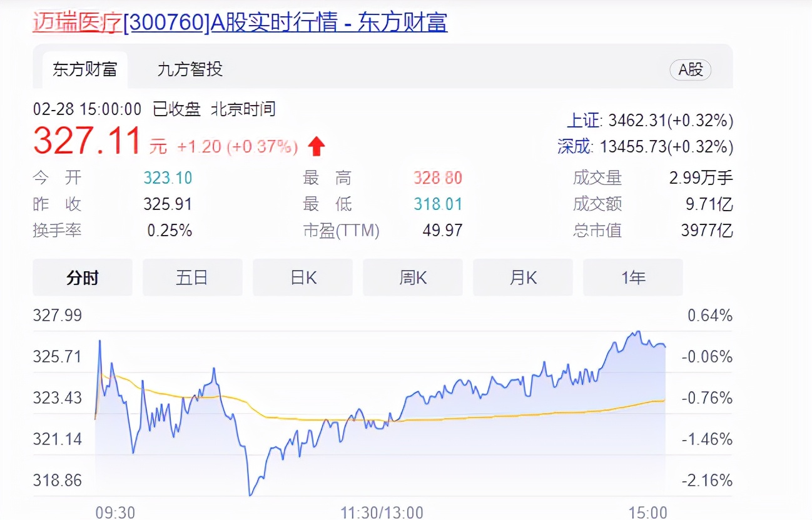The image size is (812, 520).
Task: Click the 北京时间 timezone label
Action: [243, 109]
